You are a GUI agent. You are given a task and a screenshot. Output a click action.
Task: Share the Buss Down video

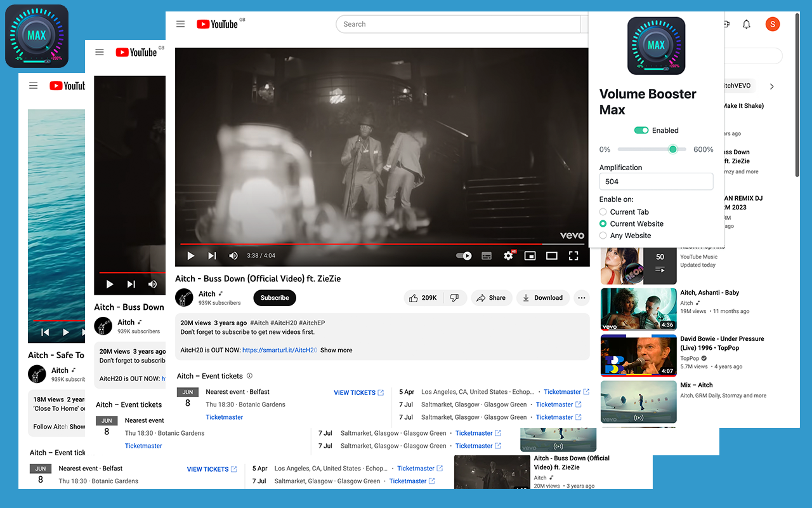491,298
